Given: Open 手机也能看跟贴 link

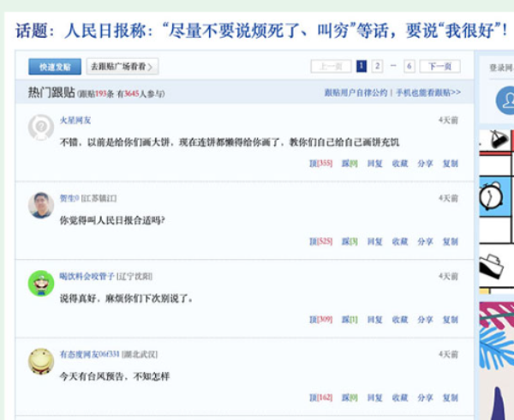Looking at the screenshot, I should click(x=428, y=93).
